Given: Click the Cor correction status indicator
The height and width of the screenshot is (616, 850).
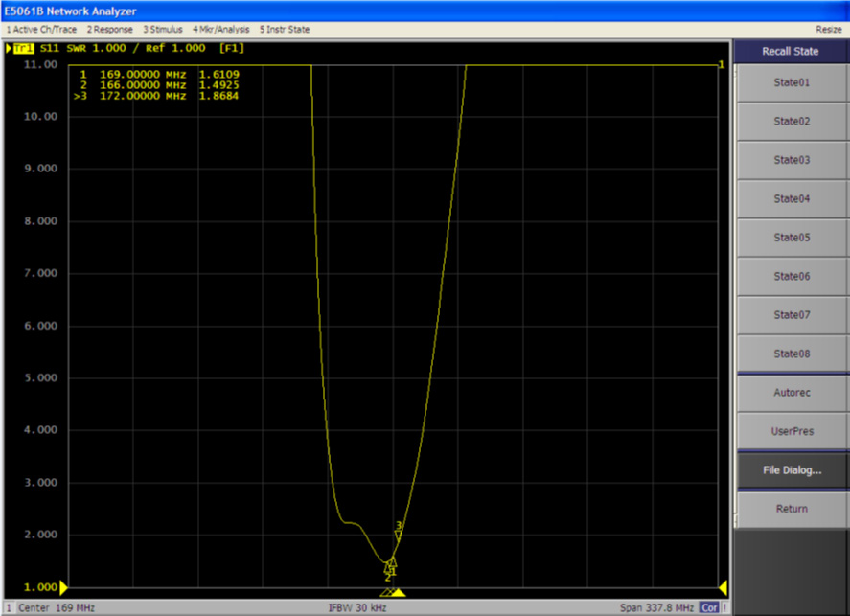Looking at the screenshot, I should point(709,608).
